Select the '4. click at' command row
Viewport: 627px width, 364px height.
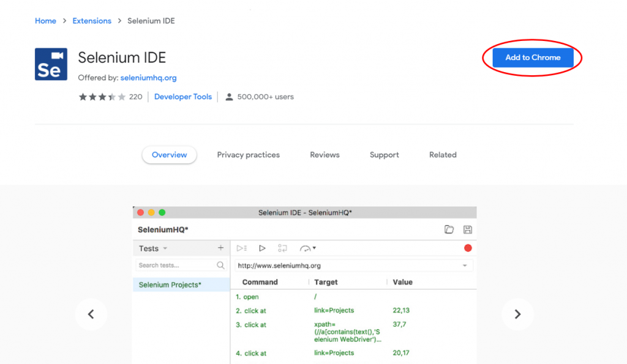coord(353,353)
